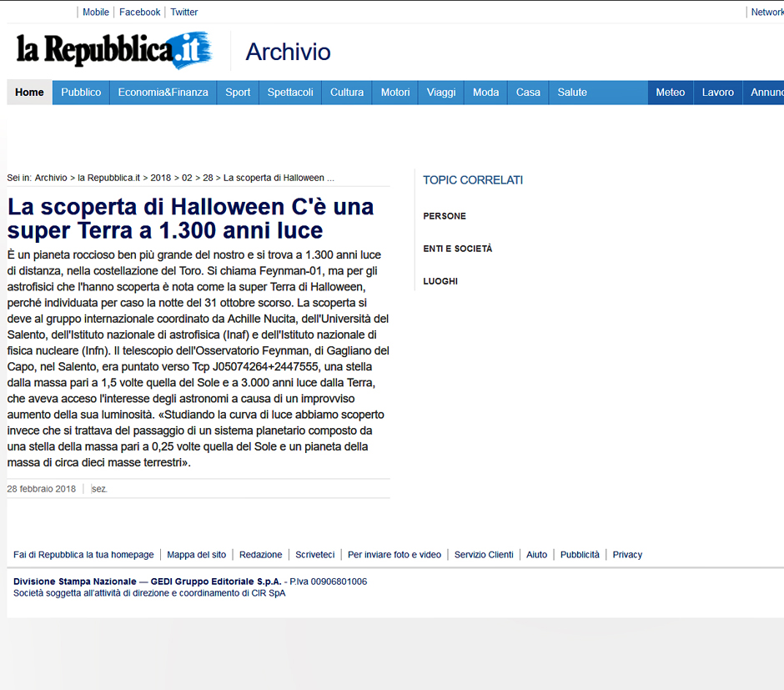This screenshot has width=784, height=690.
Task: Click the 02 month breadcrumb link
Action: [187, 178]
